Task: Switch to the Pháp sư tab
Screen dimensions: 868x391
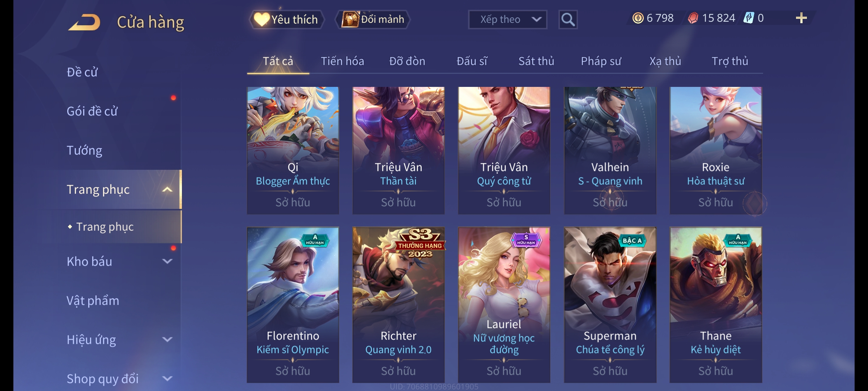Action: point(601,61)
